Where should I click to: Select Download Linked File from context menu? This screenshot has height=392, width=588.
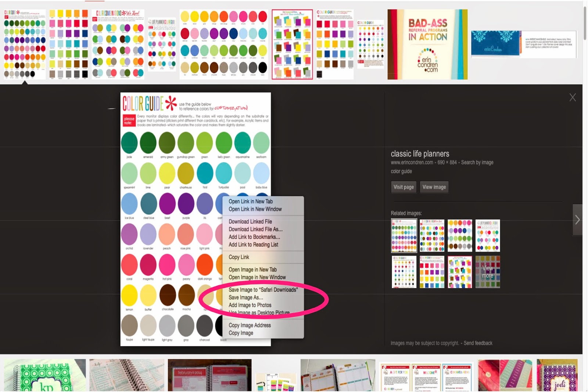pyautogui.click(x=250, y=221)
